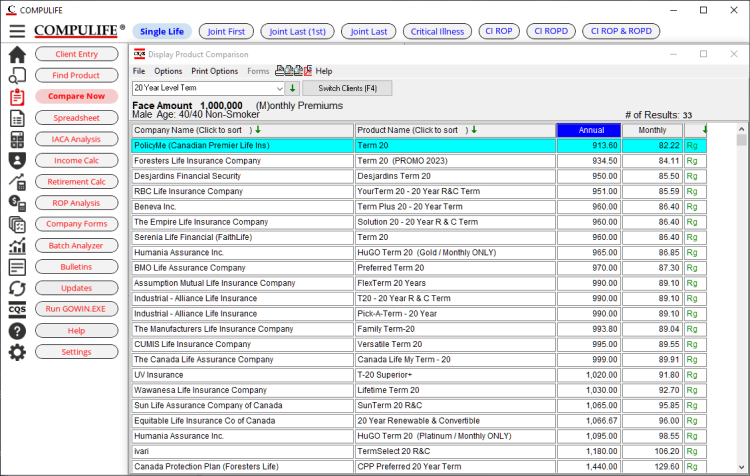Screen dimensions: 750x476
Task: Click the red clipboard icon beside Compare Now
Action: coord(17,97)
